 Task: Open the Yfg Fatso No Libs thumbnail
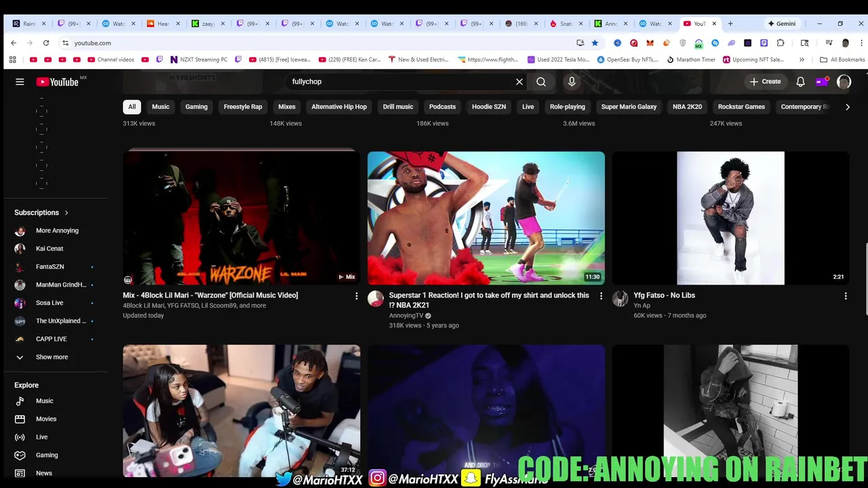730,218
